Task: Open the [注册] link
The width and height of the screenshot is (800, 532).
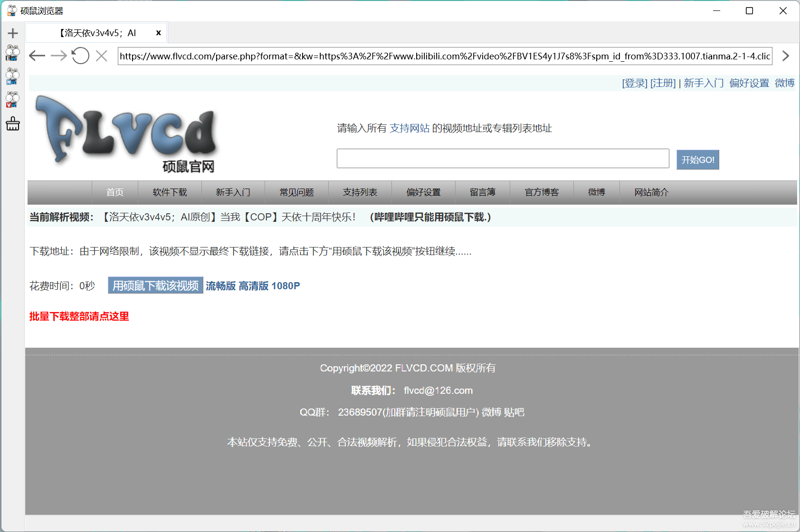Action: click(663, 83)
